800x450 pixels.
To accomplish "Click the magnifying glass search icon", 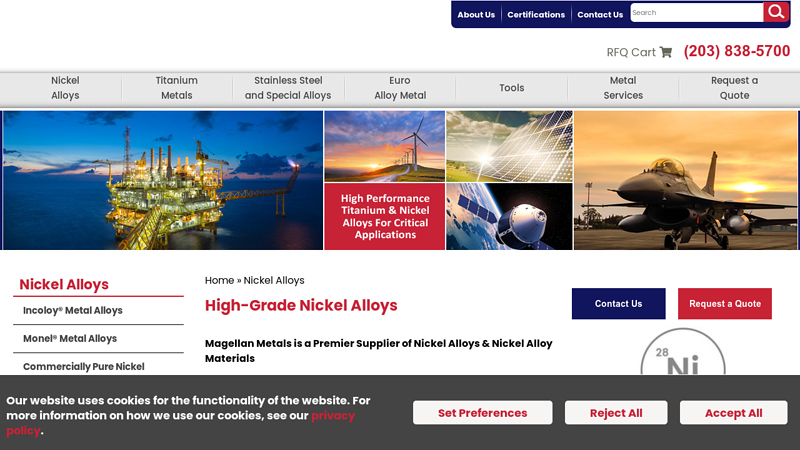I will (776, 12).
